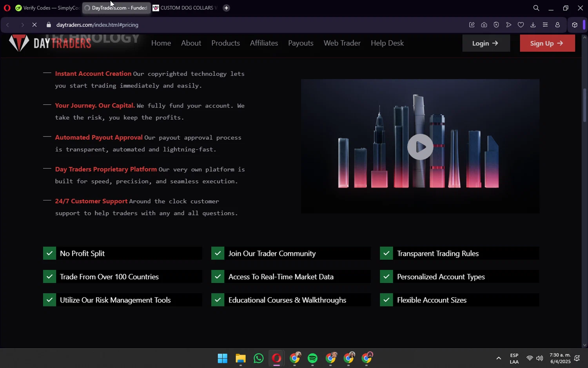Open the About menu item
This screenshot has width=588, height=368.
click(x=191, y=43)
